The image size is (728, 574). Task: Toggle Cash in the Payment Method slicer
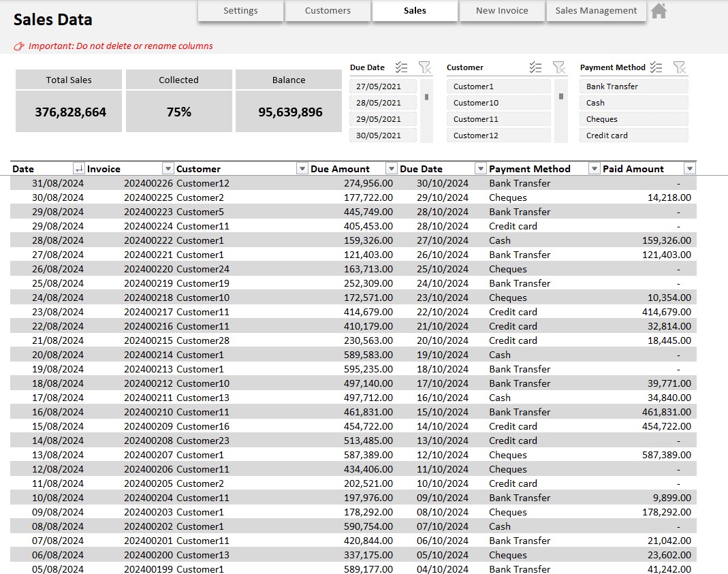pyautogui.click(x=633, y=103)
